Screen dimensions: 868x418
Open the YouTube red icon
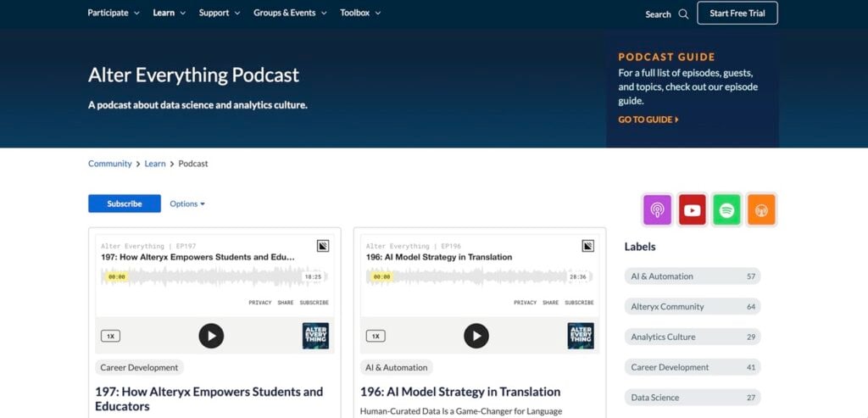[x=692, y=209]
